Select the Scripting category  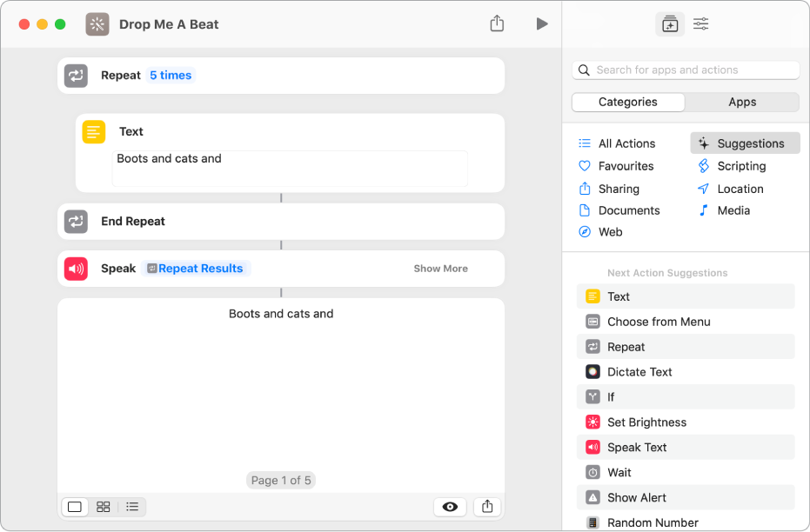(739, 166)
